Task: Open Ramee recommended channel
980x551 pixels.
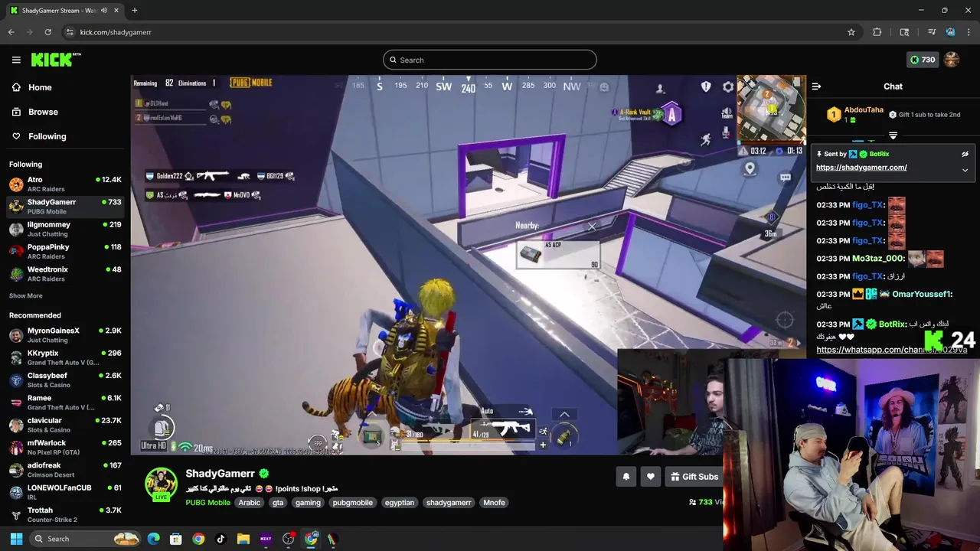Action: pos(65,403)
